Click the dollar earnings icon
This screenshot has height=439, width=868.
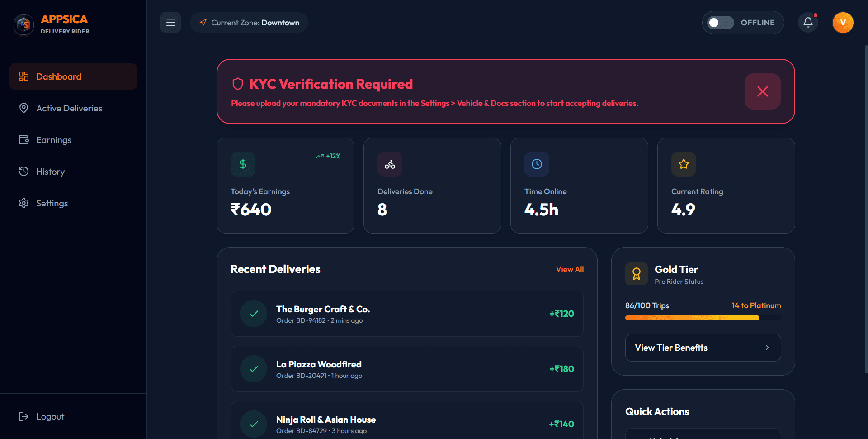point(243,164)
